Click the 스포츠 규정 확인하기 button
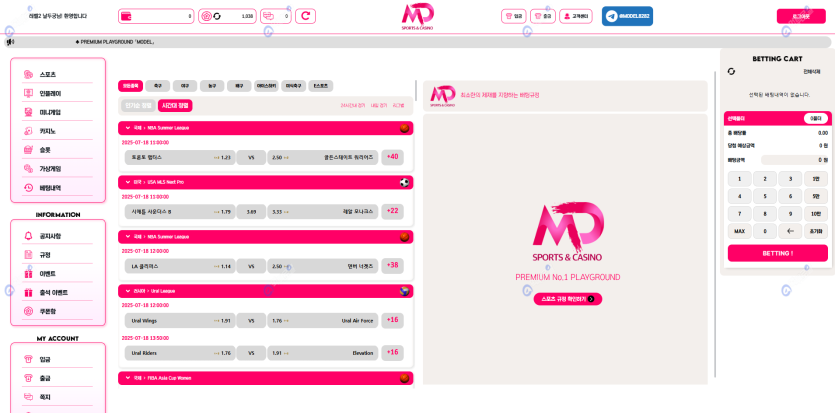Viewport: 835px width, 413px height. tap(567, 299)
